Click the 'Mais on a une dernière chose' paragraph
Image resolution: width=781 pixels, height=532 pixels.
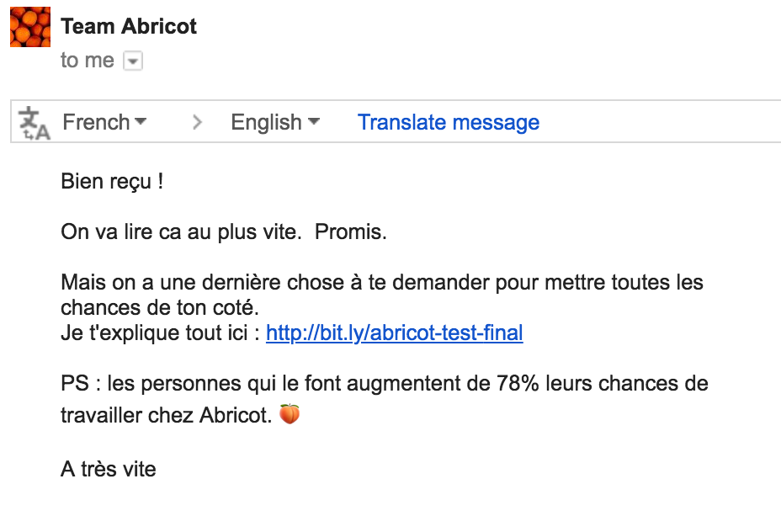(382, 295)
